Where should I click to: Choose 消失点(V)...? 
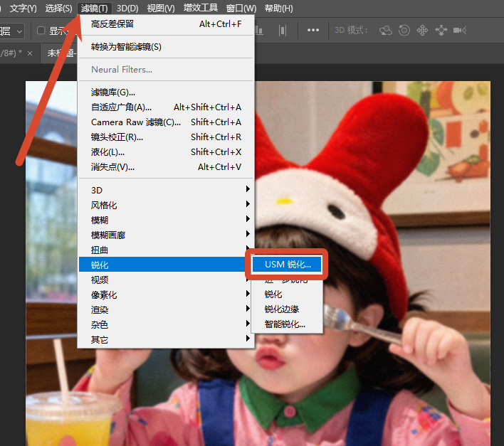pos(166,167)
